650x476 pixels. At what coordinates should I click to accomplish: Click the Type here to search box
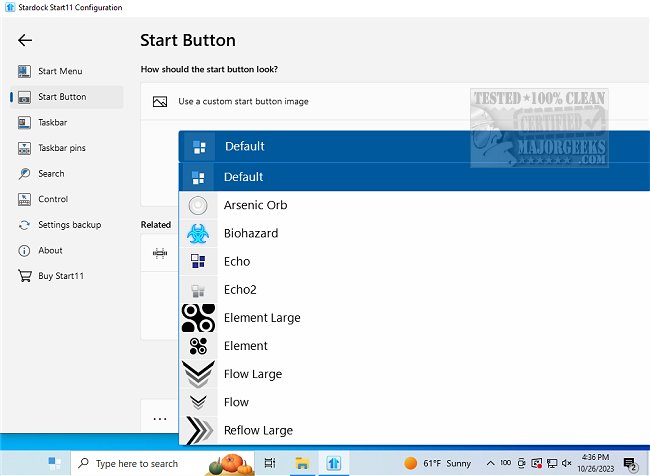point(162,463)
